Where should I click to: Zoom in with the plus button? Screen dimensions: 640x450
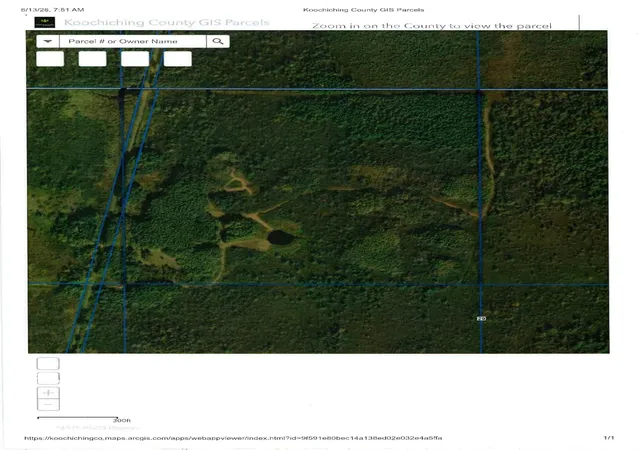(x=48, y=392)
